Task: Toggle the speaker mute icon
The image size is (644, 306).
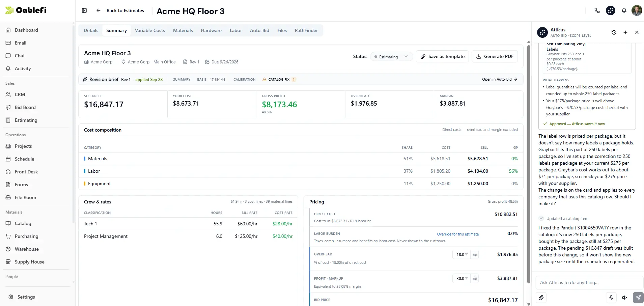Action: (625, 298)
